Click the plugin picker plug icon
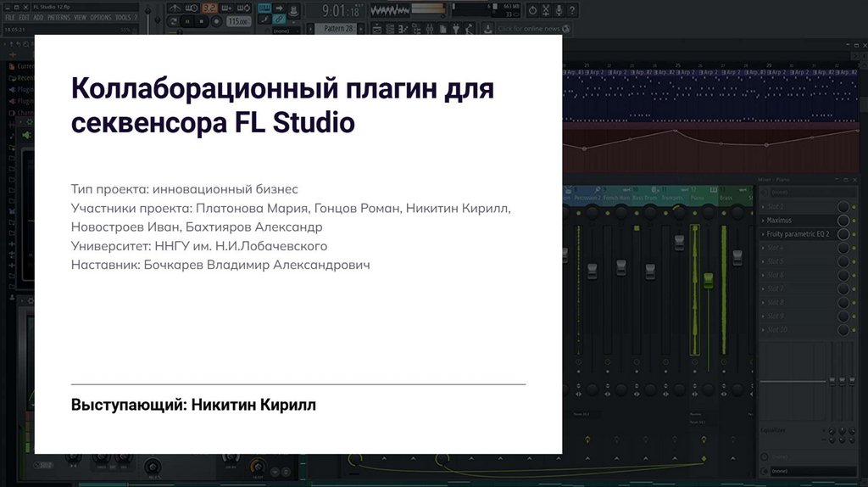Screen dimensions: 868x487 coord(456,29)
